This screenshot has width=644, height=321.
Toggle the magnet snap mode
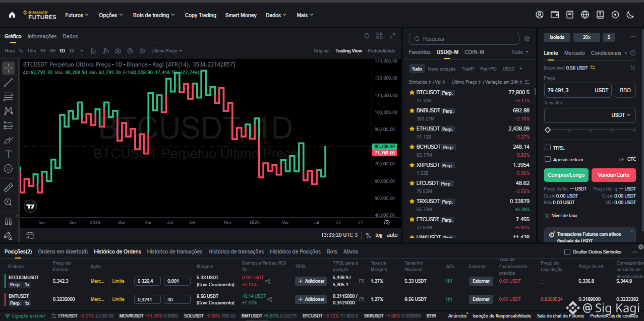pos(8,221)
